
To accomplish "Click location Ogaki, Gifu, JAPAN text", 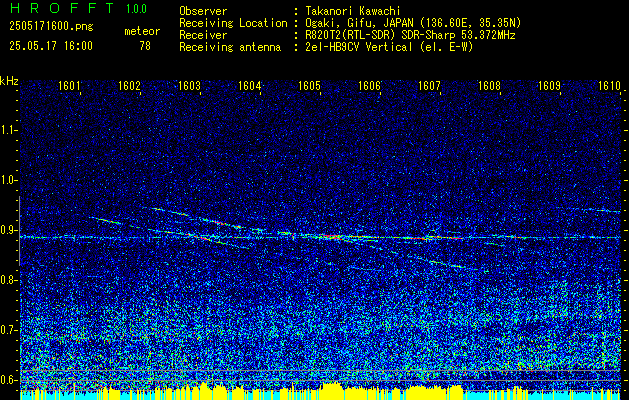I will pyautogui.click(x=413, y=23).
